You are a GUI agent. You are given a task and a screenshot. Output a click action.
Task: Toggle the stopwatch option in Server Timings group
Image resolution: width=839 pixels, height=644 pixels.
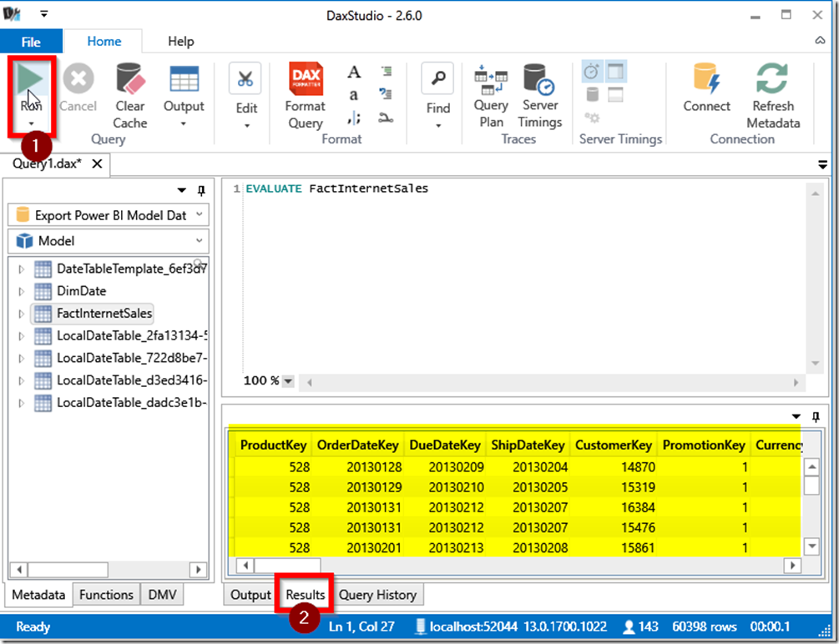[x=592, y=71]
